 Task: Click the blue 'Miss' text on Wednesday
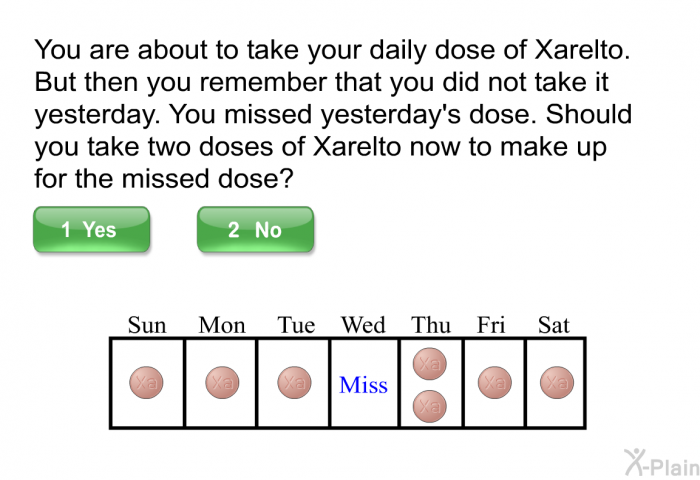click(x=363, y=385)
